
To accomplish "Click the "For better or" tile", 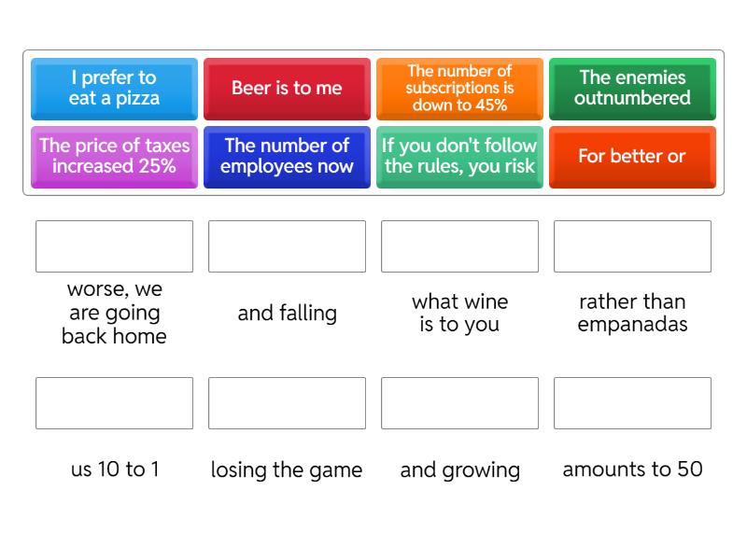I will (632, 156).
